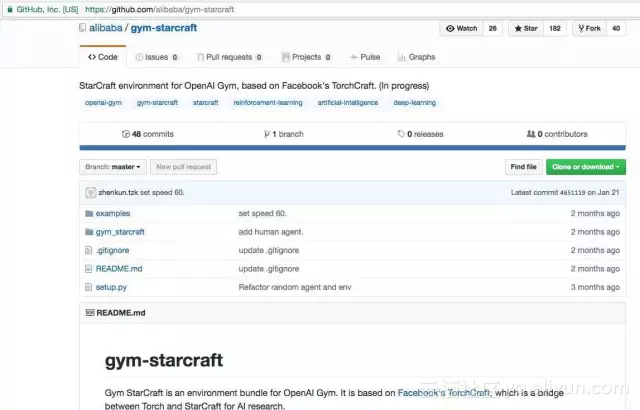
Task: Click the examples folder icon
Action: point(89,213)
